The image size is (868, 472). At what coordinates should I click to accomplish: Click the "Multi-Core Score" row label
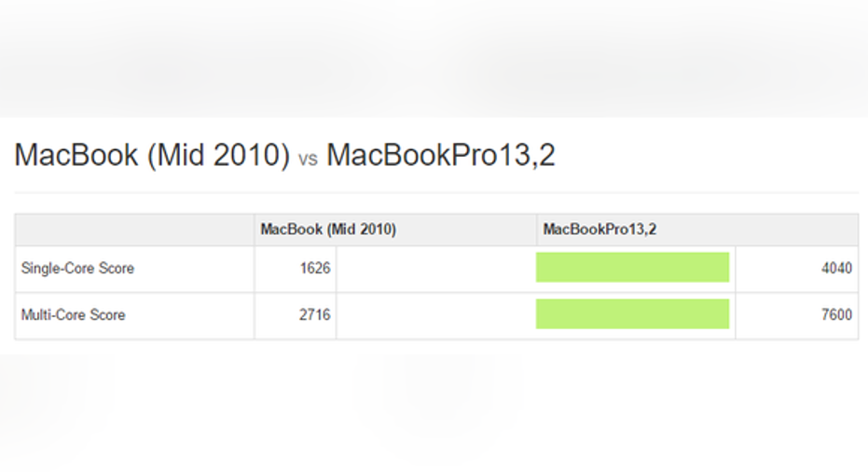click(x=73, y=315)
